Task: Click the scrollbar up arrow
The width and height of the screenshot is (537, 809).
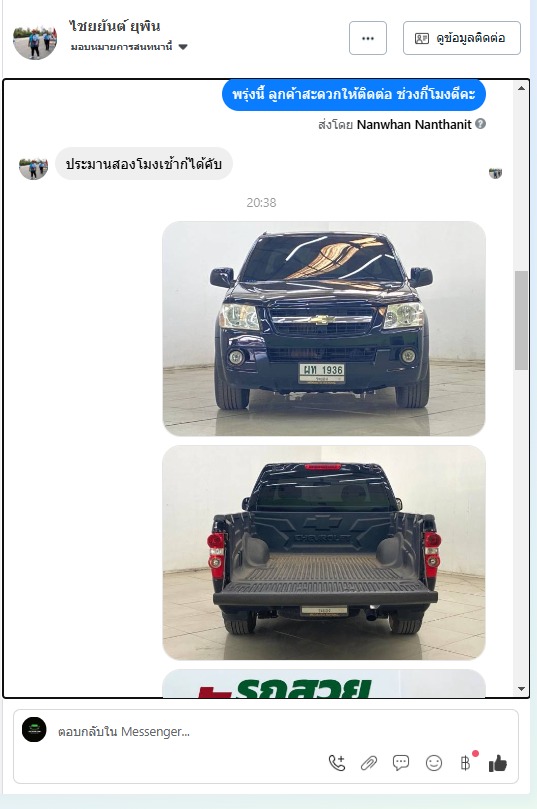Action: (x=521, y=88)
